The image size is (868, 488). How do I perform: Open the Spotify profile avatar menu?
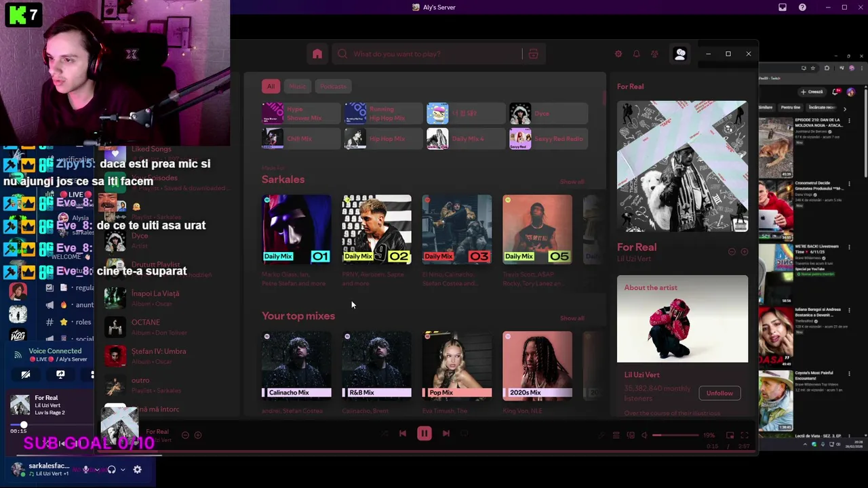tap(679, 54)
